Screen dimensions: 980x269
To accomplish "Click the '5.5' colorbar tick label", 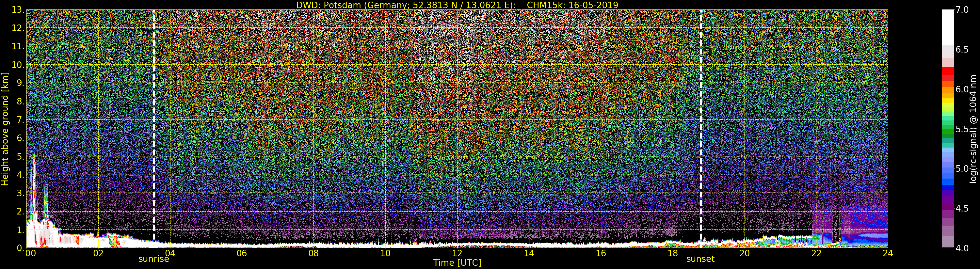I will 962,129.
